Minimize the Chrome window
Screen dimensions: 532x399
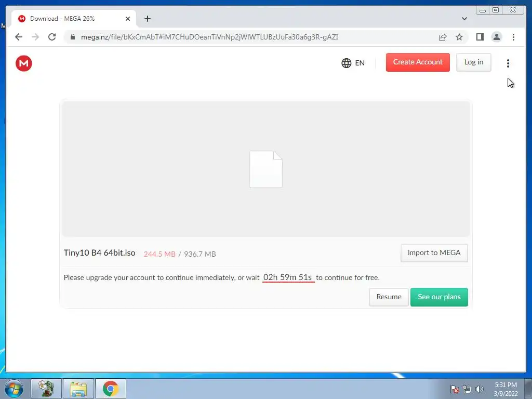(x=483, y=10)
